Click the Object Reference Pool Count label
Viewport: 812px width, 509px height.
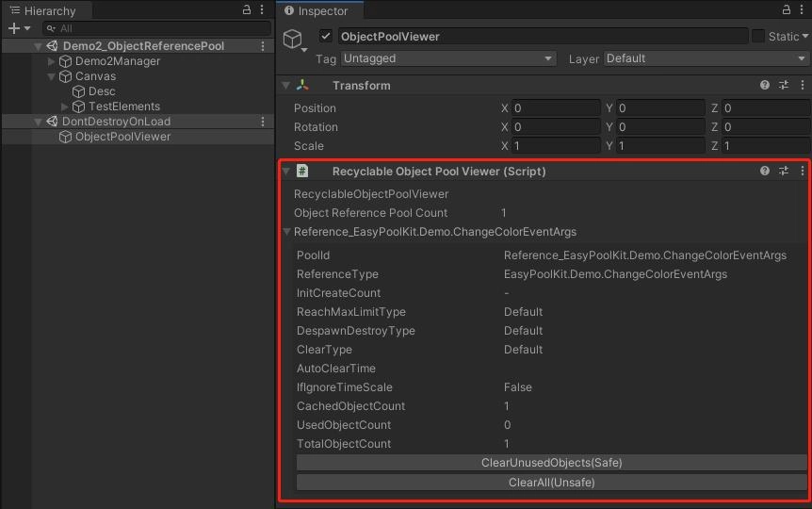[x=370, y=212]
